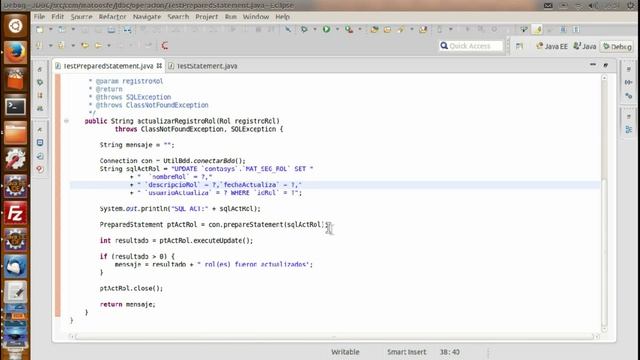Click the Open Perspective icon

519,46
